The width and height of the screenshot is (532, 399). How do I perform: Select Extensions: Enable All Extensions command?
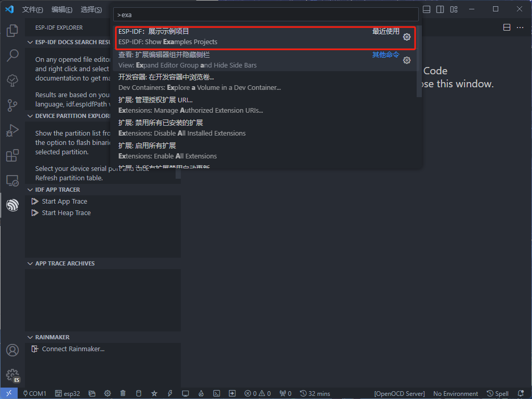click(264, 151)
